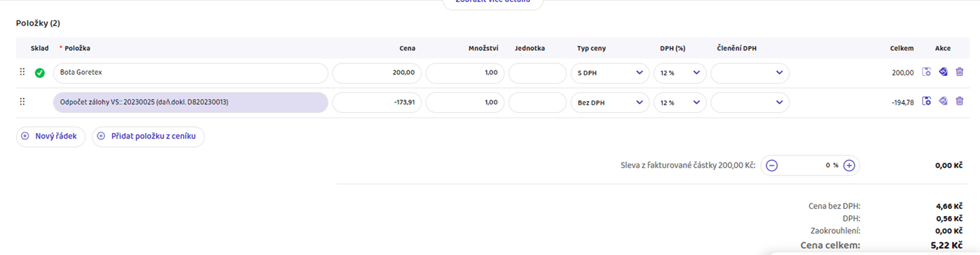Click the Typ ceny column header

pyautogui.click(x=591, y=48)
